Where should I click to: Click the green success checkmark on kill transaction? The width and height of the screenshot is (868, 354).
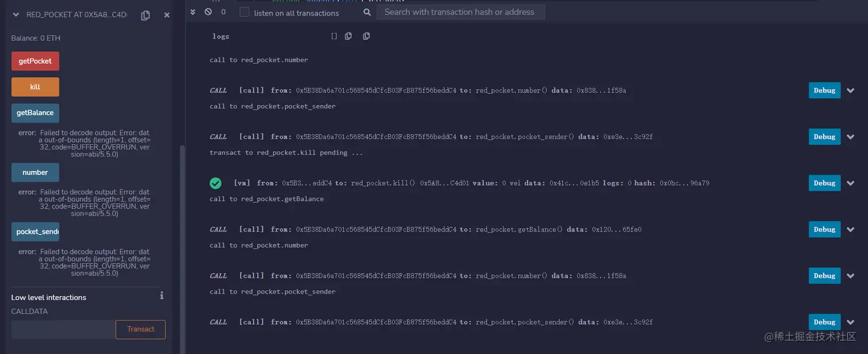[x=216, y=183]
